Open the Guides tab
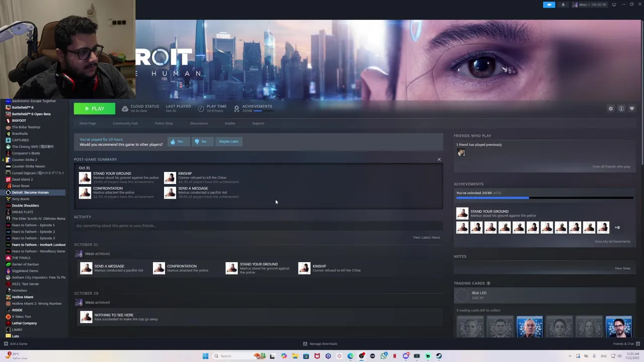Screen dimensions: 644x362 [230, 123]
